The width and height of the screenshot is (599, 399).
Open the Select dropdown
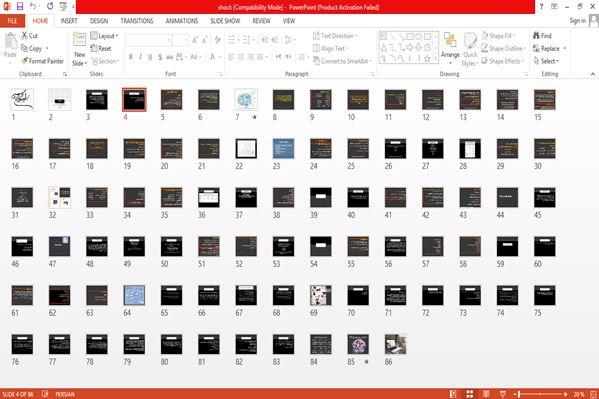[546, 61]
